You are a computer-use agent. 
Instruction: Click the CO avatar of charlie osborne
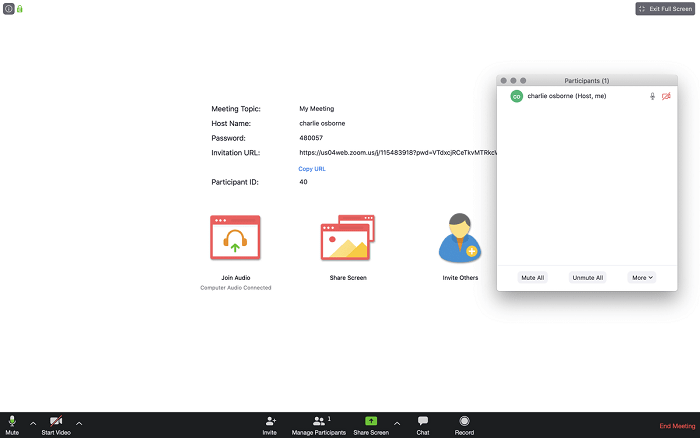point(517,96)
